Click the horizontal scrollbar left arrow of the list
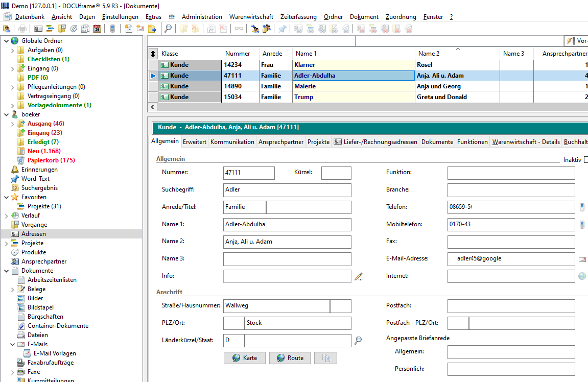Image resolution: width=588 pixels, height=382 pixels. coord(152,107)
